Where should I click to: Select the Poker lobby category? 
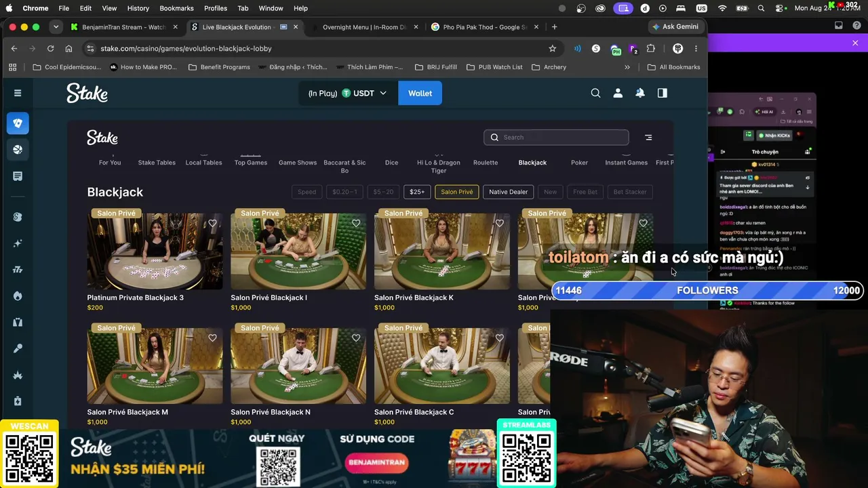click(579, 163)
